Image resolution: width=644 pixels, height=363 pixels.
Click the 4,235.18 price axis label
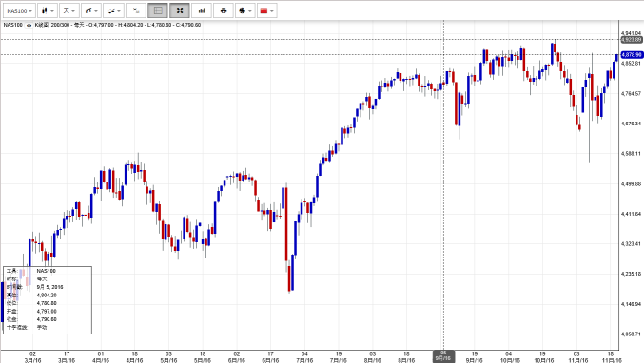(631, 274)
